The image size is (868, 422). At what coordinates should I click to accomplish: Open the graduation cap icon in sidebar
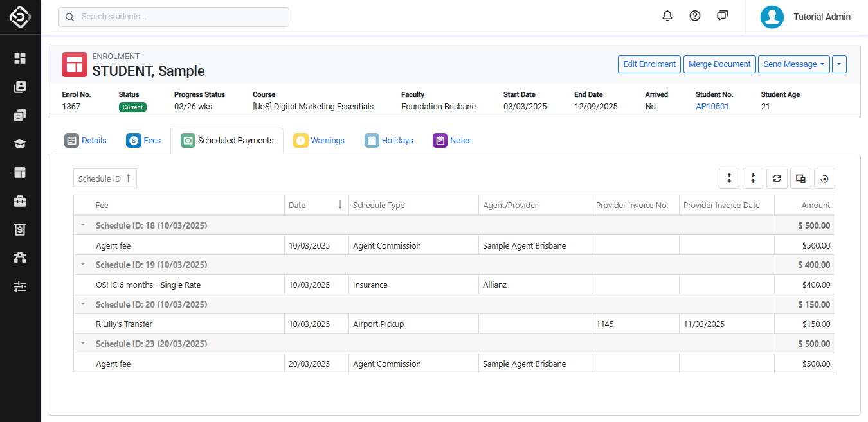[20, 144]
